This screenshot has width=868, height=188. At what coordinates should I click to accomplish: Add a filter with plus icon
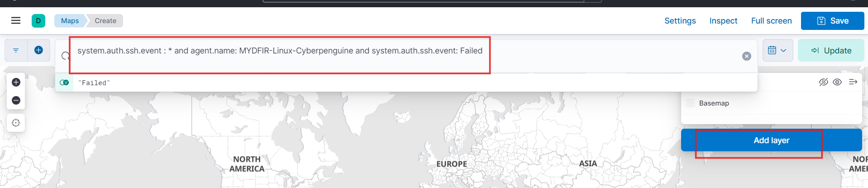point(39,50)
